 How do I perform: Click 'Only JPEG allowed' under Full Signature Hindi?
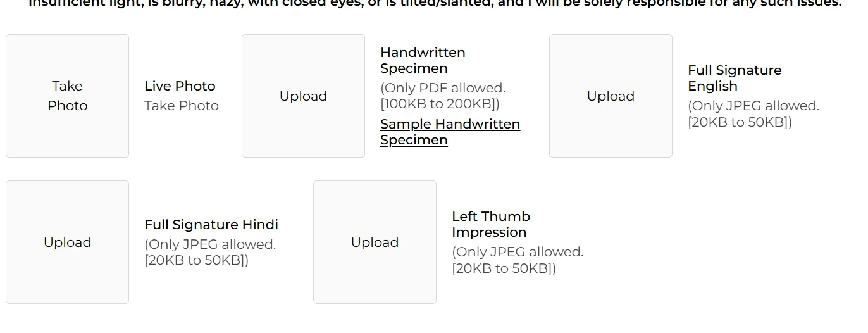click(x=210, y=244)
